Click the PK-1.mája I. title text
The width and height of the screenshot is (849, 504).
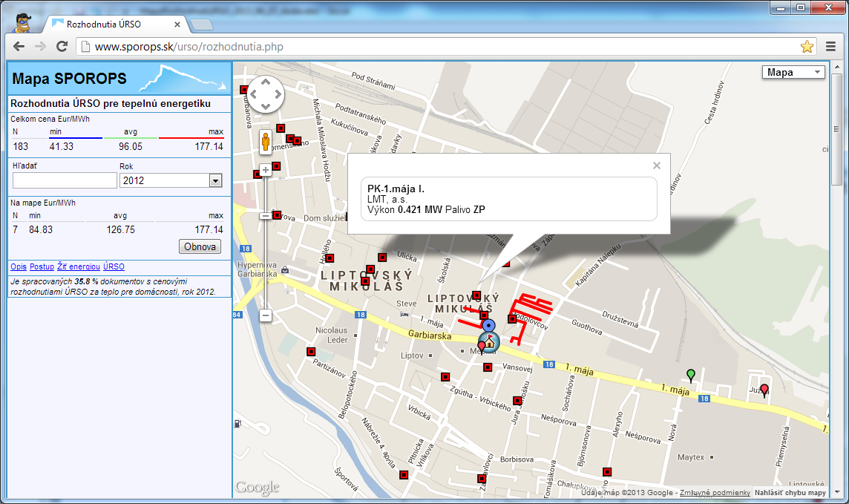click(396, 189)
